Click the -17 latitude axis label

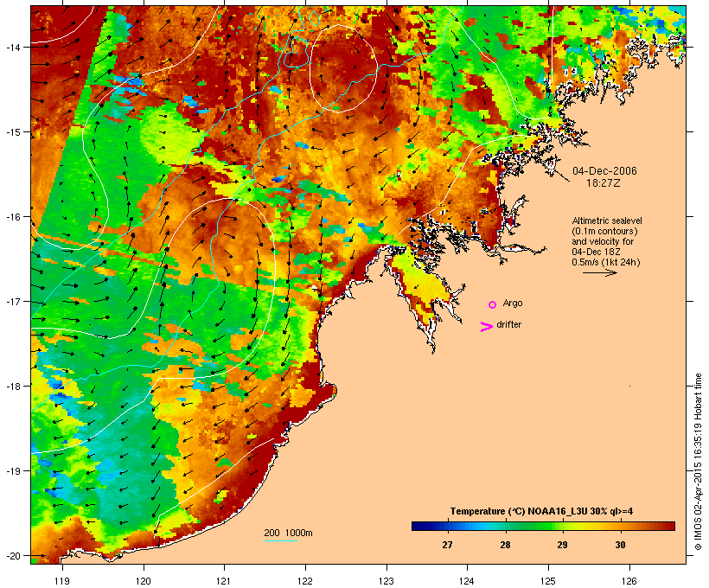(x=12, y=301)
